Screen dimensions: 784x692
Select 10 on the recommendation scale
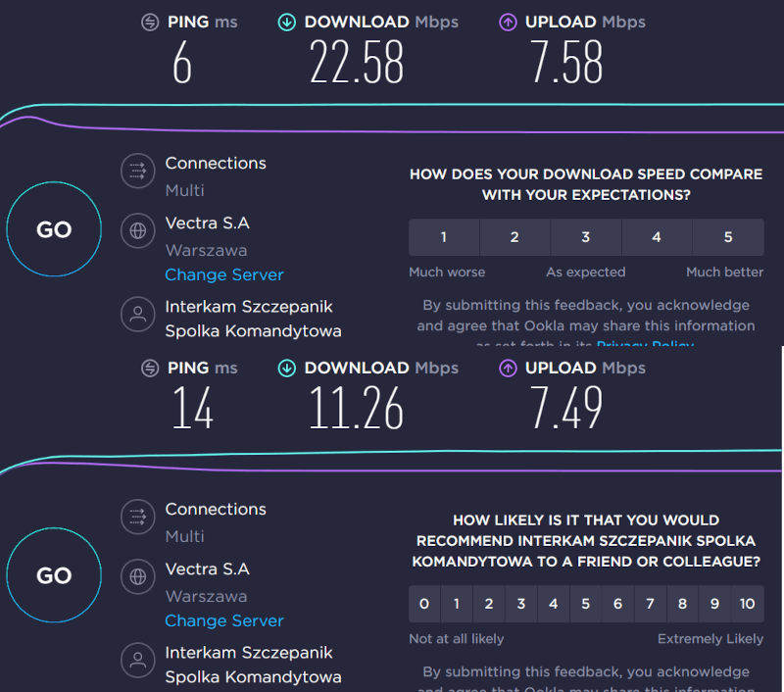click(747, 604)
